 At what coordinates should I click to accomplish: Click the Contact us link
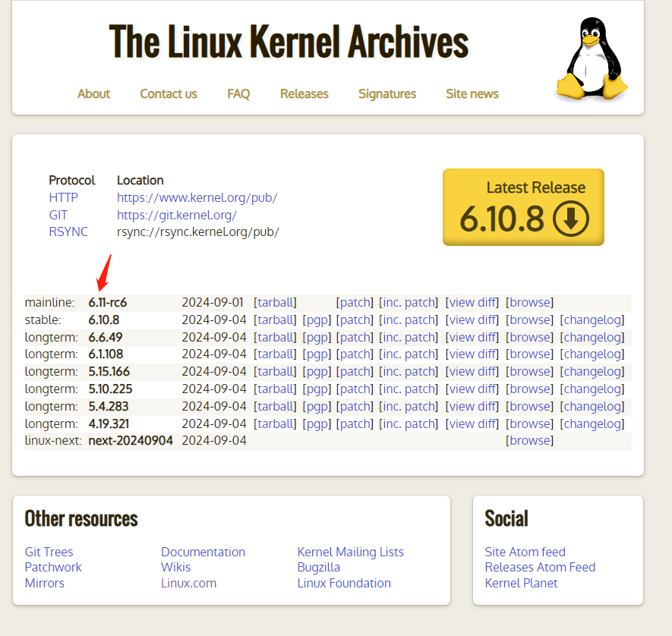coord(168,94)
